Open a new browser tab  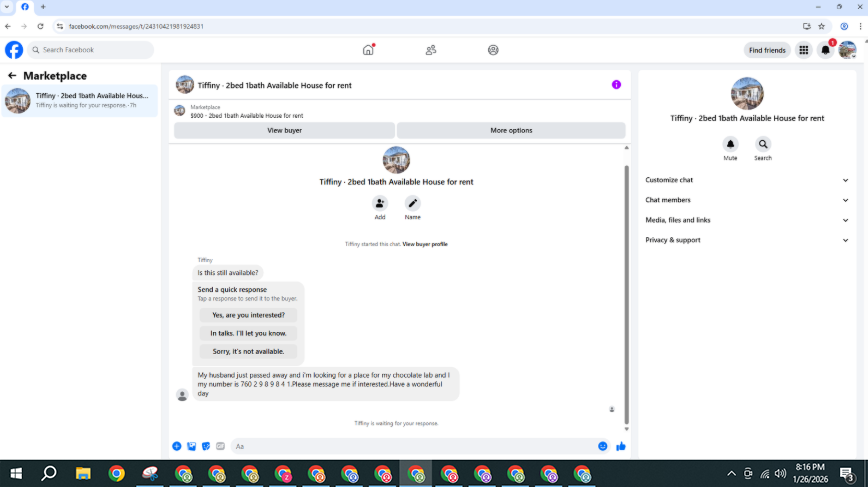tap(43, 7)
